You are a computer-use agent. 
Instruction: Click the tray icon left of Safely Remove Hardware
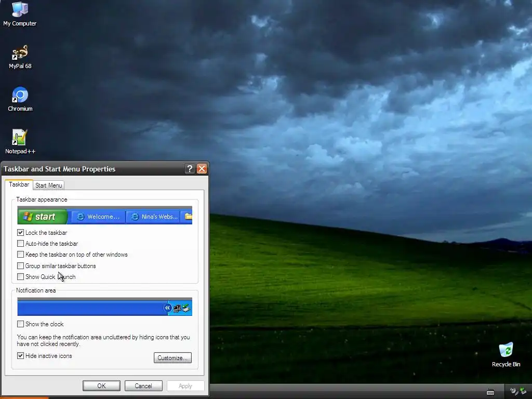pos(514,392)
